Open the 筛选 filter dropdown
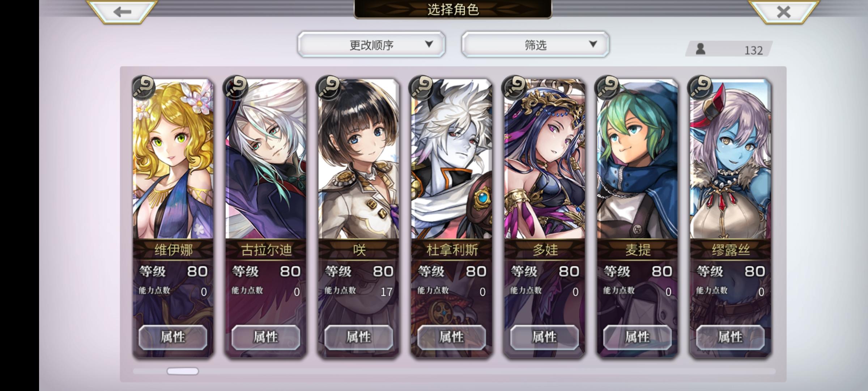 (535, 45)
